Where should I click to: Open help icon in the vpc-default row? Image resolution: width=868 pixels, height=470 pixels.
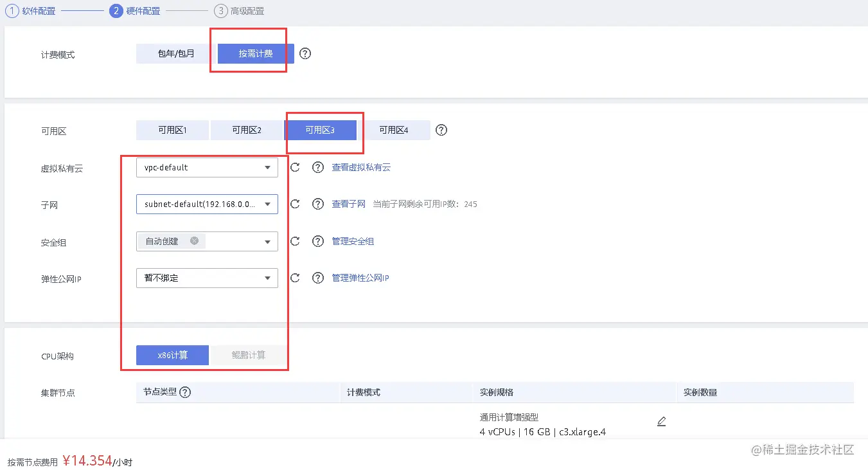click(317, 167)
